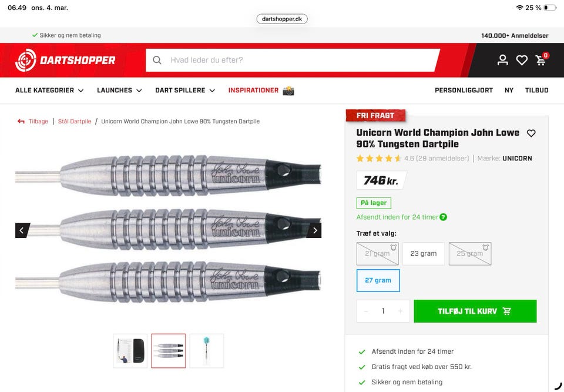The image size is (564, 392).
Task: Open the user account icon
Action: 502,60
